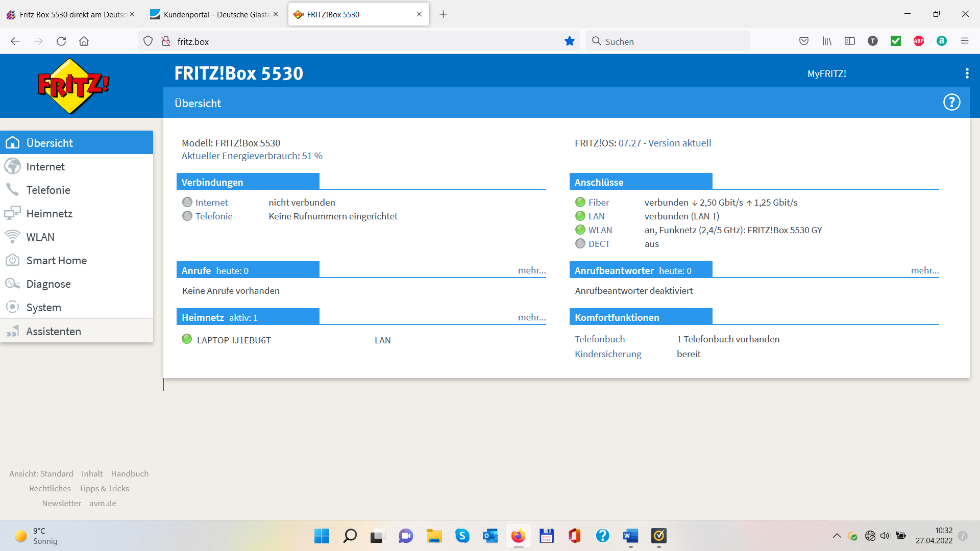This screenshot has height=551, width=980.
Task: Bookmark star icon in address bar
Action: pyautogui.click(x=570, y=41)
